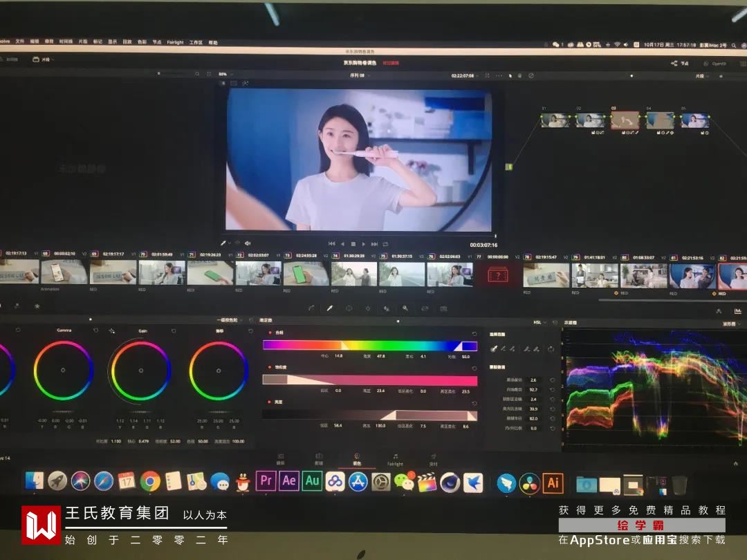This screenshot has height=560, width=747.
Task: Toggle the Hue qualifier enable dot
Action: click(270, 333)
